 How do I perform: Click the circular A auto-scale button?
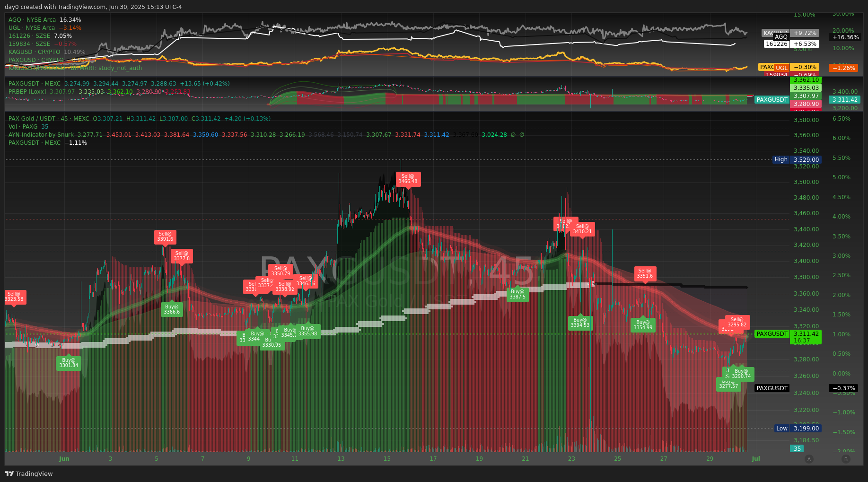point(809,459)
